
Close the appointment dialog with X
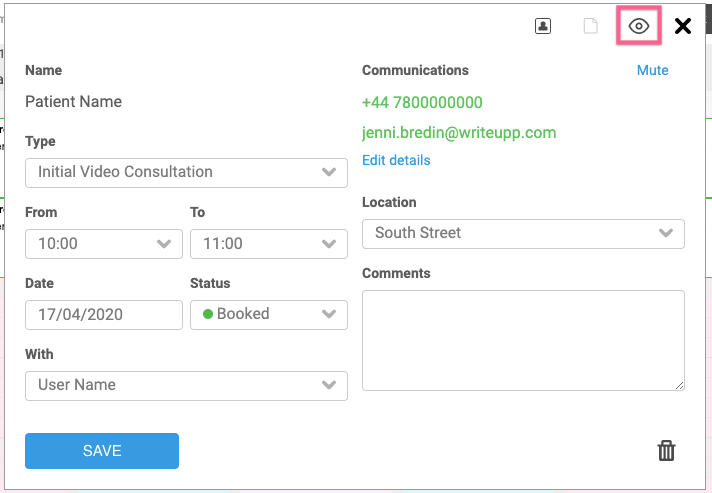(682, 26)
